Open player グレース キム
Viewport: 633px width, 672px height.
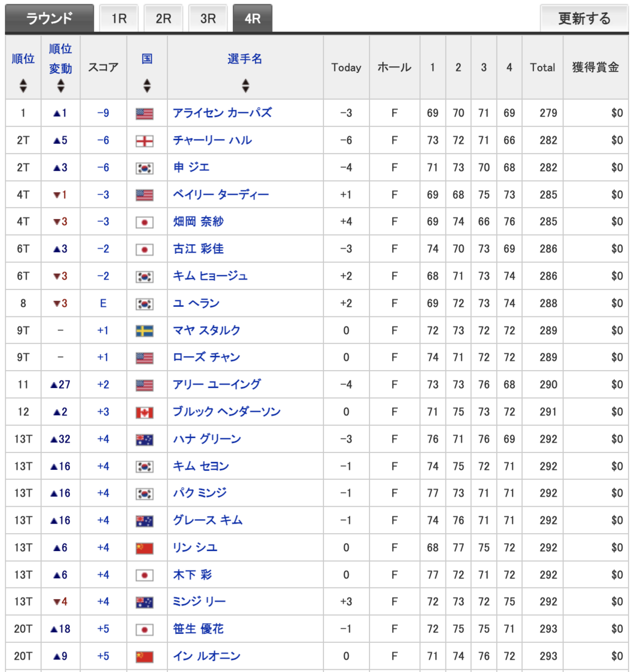pos(208,520)
